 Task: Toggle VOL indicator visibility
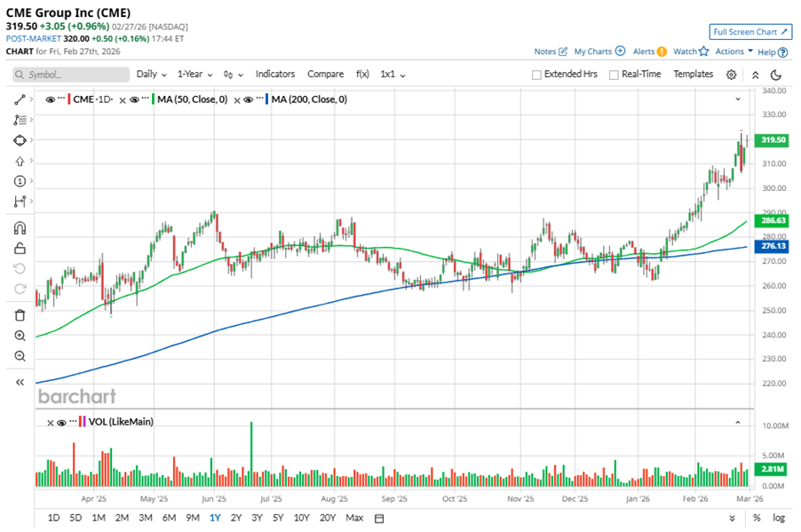(x=61, y=423)
